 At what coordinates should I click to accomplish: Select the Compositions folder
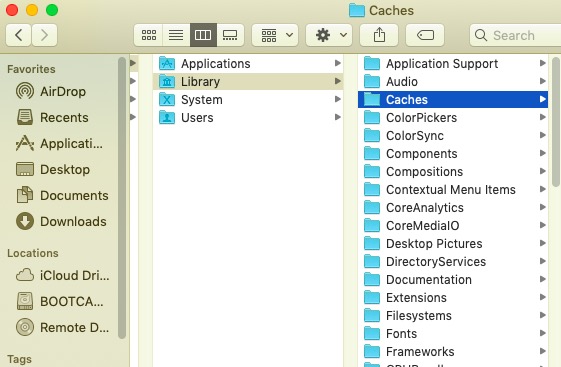pos(453,171)
